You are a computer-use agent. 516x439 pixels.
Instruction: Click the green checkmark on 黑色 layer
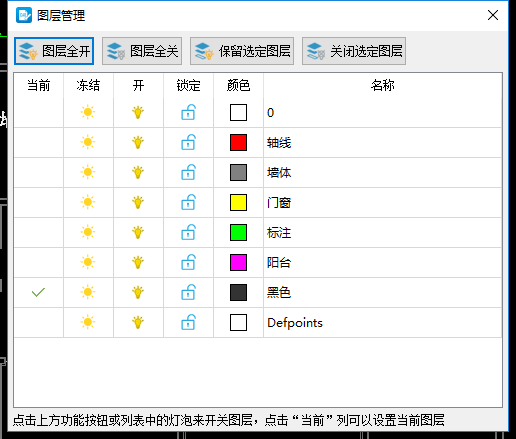(38, 292)
